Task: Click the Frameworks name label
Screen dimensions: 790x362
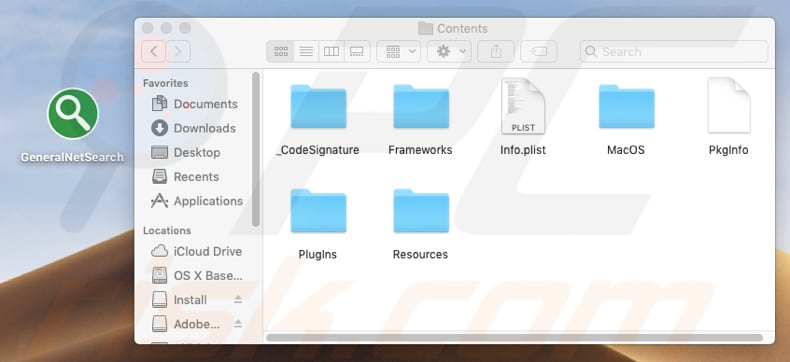Action: pos(421,150)
